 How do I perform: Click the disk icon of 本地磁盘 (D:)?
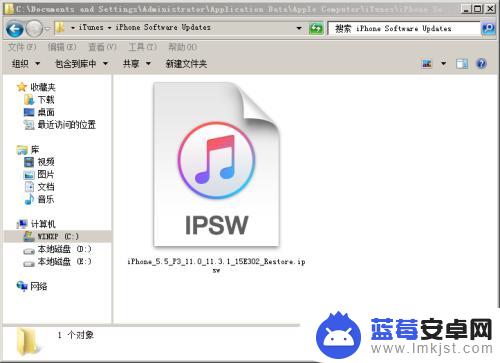tap(29, 251)
